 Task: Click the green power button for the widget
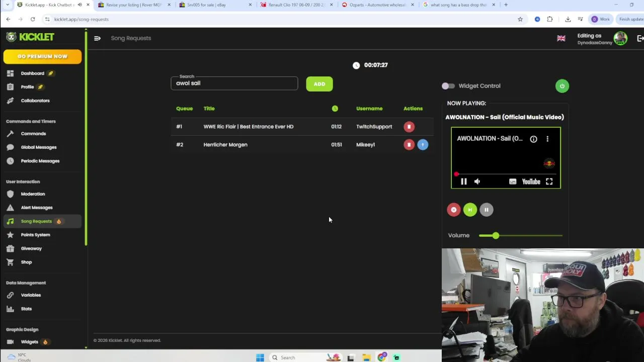tap(562, 86)
